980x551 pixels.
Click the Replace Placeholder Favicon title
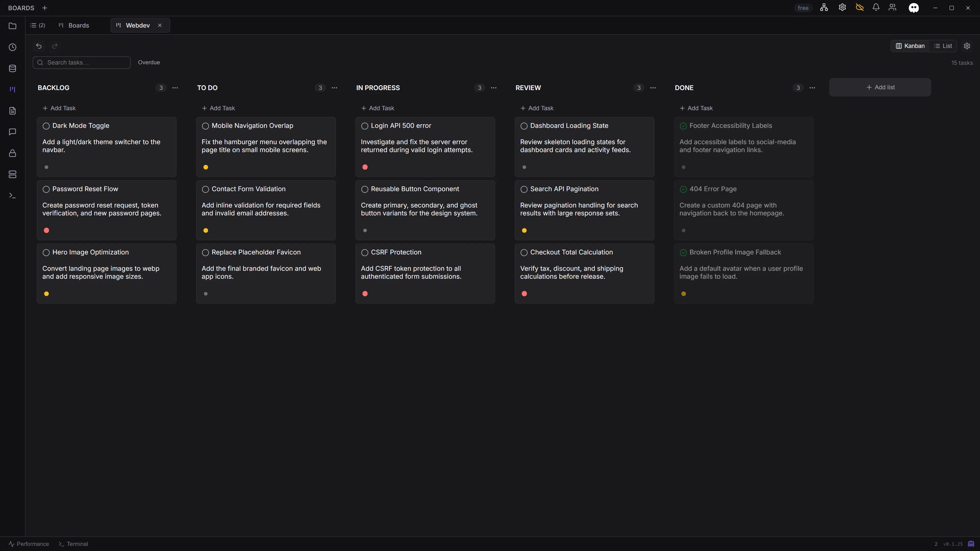click(256, 252)
